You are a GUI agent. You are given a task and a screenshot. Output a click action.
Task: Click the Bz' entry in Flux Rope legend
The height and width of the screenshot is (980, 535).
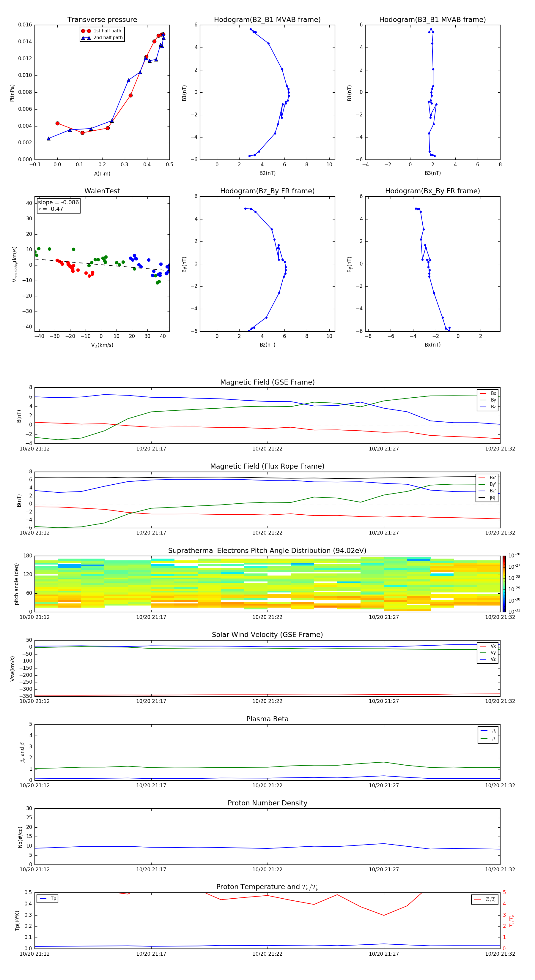coord(487,491)
